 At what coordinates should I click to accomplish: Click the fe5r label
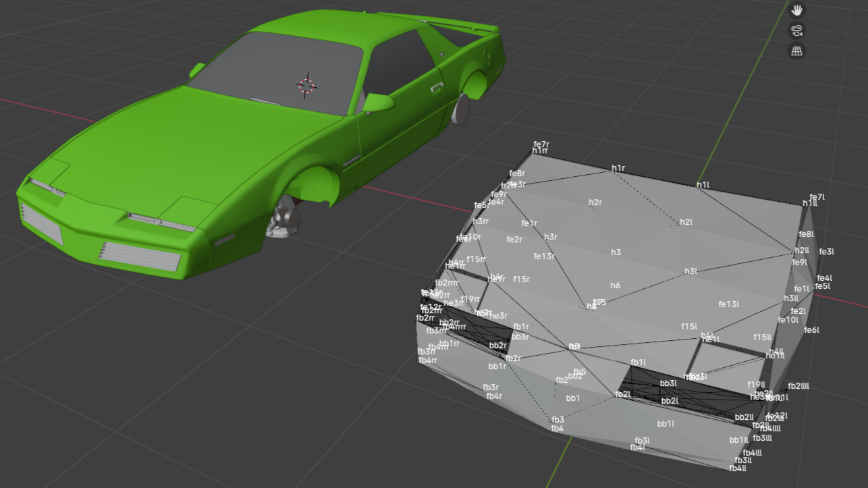(x=482, y=205)
